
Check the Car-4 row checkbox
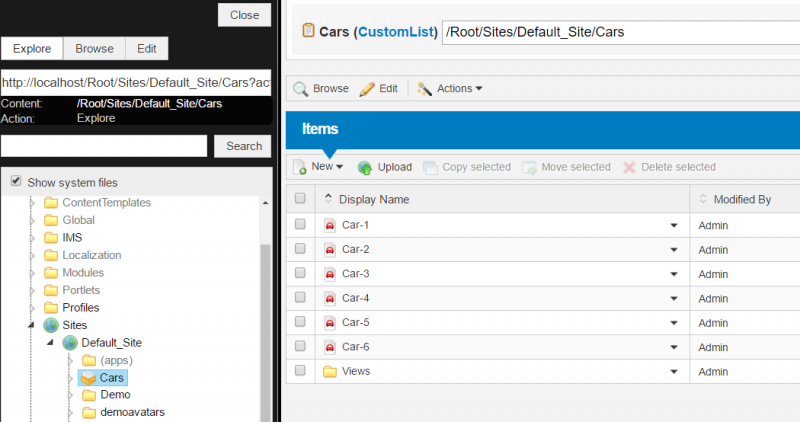(x=300, y=297)
